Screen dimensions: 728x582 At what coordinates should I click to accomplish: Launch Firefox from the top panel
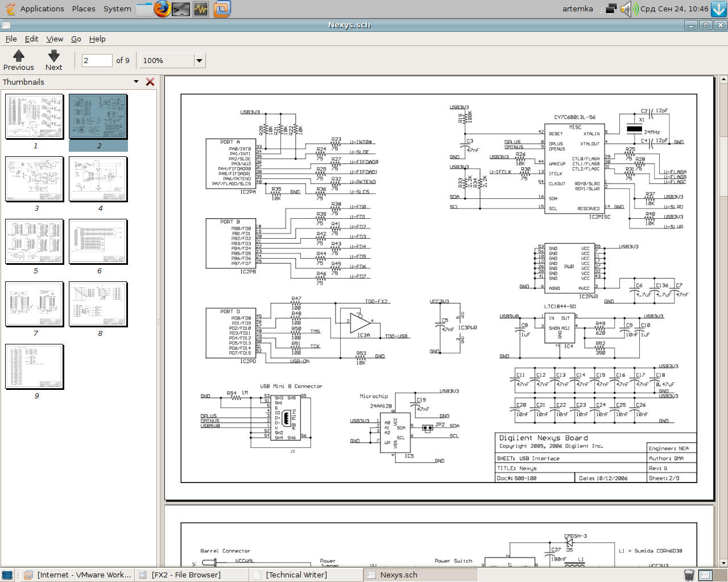click(x=162, y=9)
